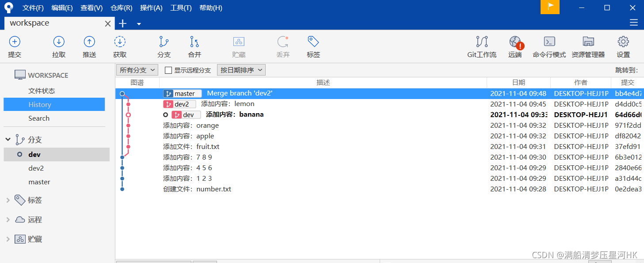The image size is (644, 263).
Task: Open the 按日期排序 dropdown
Action: pyautogui.click(x=241, y=70)
